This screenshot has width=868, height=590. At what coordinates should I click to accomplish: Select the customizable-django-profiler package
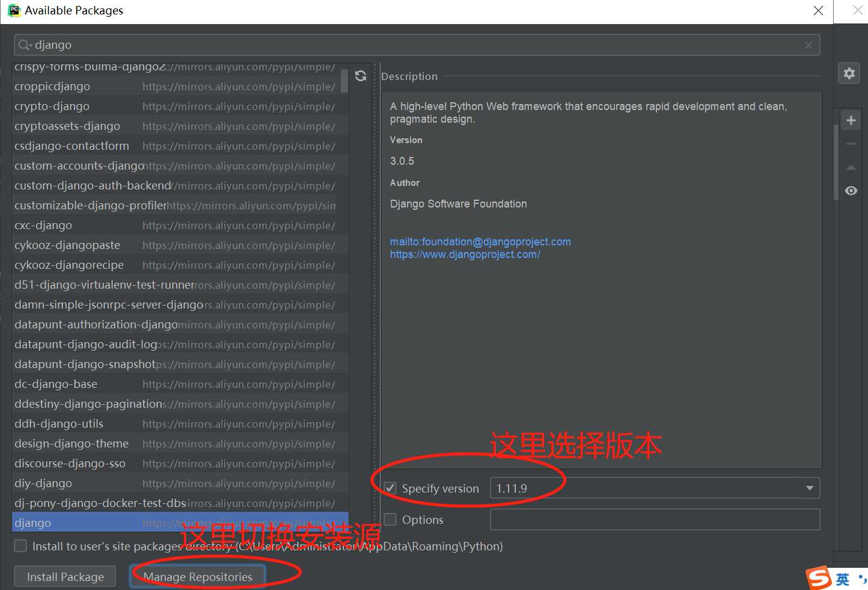pos(180,205)
